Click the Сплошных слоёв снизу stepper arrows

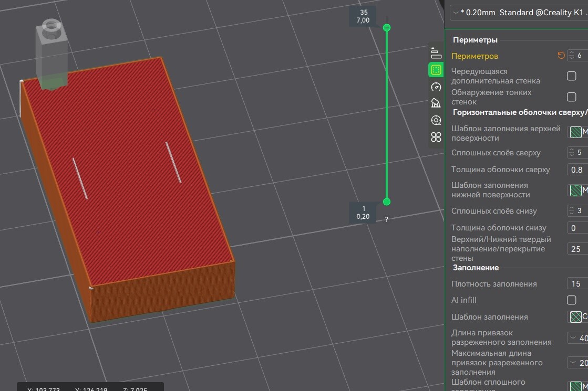pos(572,211)
